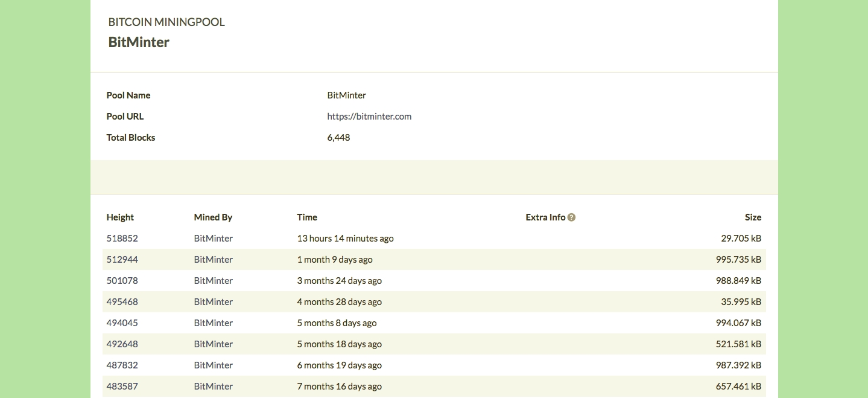Screen dimensions: 868x398
Task: Click BitMinter in the 492648 row
Action: [214, 344]
